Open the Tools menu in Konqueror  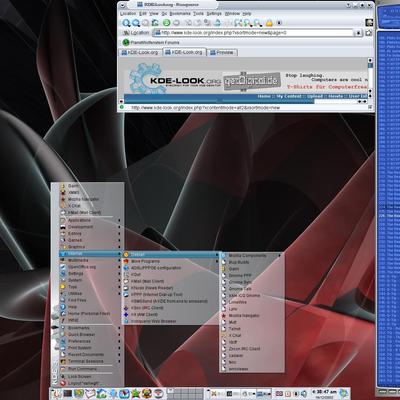(198, 14)
